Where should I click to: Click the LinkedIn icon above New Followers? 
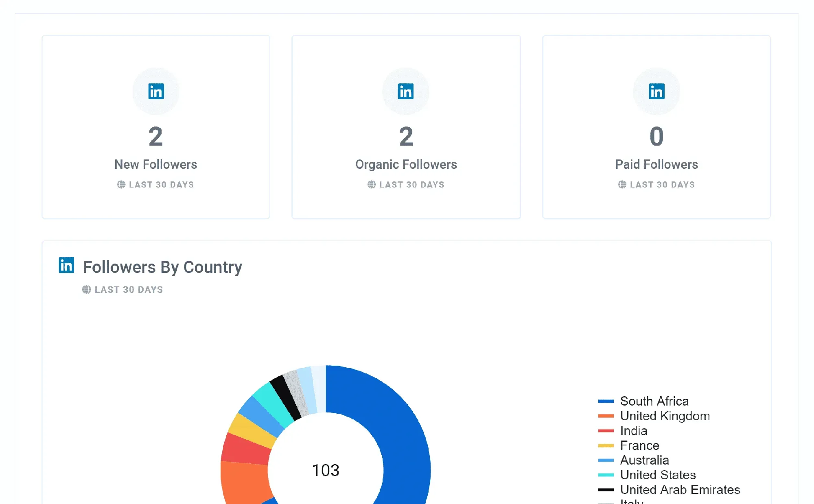coord(156,92)
